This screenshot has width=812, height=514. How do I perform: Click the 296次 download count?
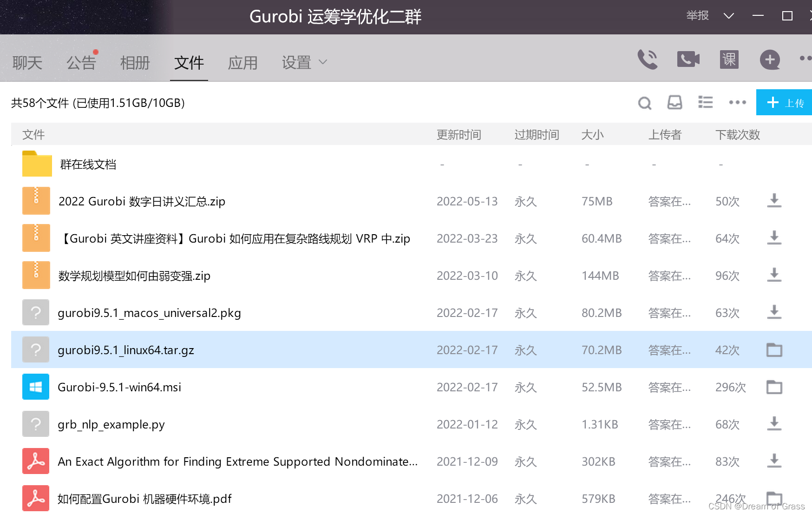coord(731,387)
